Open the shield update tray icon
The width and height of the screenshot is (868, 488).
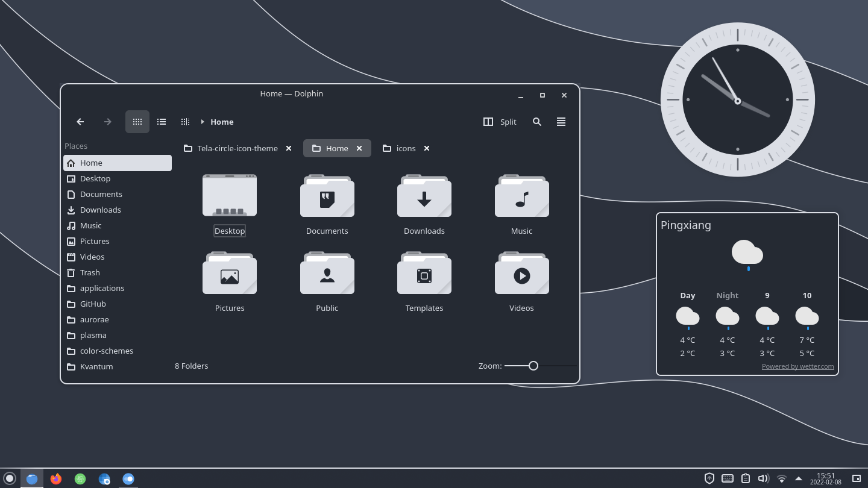click(x=709, y=478)
